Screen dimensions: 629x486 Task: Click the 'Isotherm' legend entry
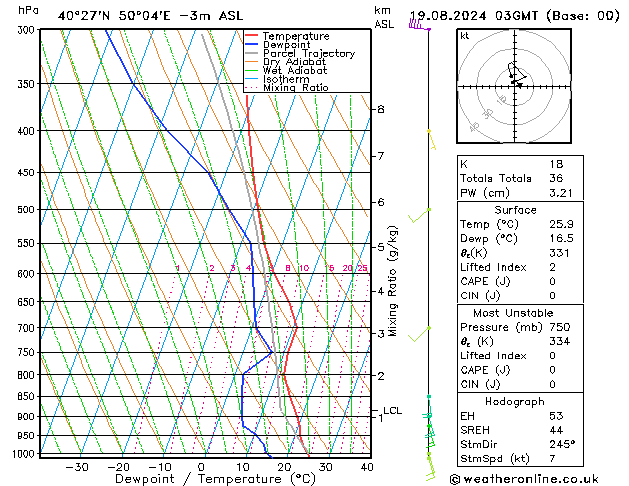(286, 79)
